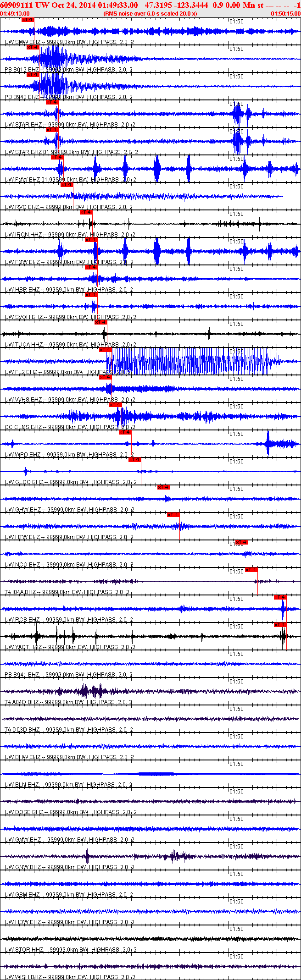Click the pick flag on UW.NCO trace

[x=242, y=542]
